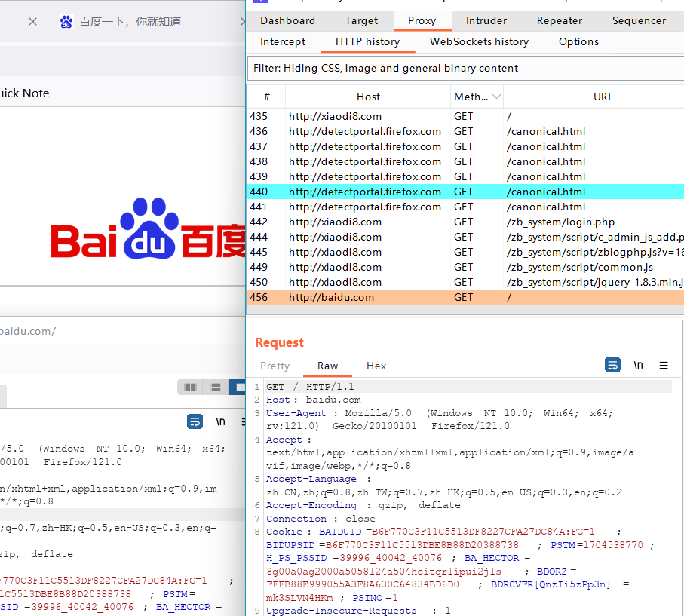Click the Cookie header name in right Request panel

tap(284, 532)
